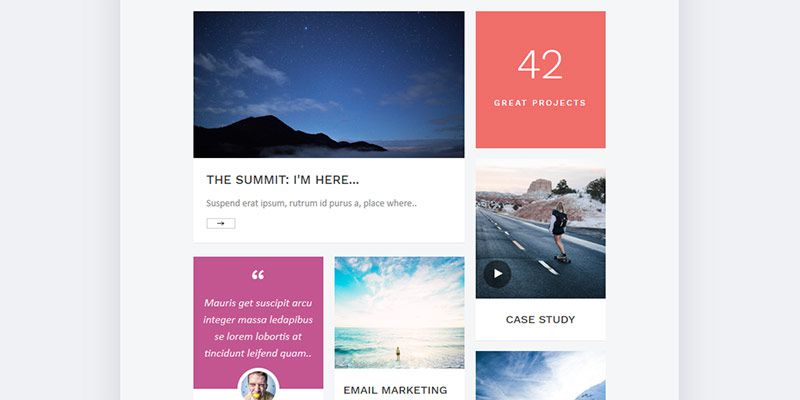Click the pink testimonial quote text
This screenshot has height=400, width=800.
click(258, 328)
